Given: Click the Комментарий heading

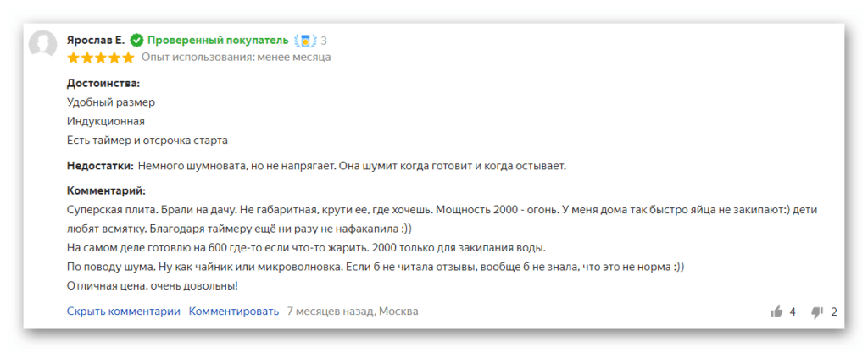Looking at the screenshot, I should (x=106, y=191).
